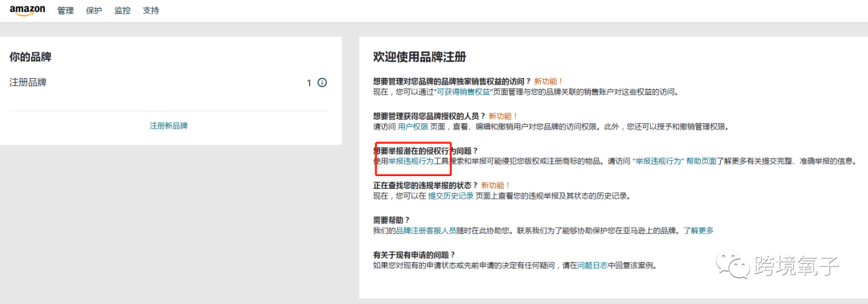Open the 保护 menu
The height and width of the screenshot is (304, 868).
[94, 10]
